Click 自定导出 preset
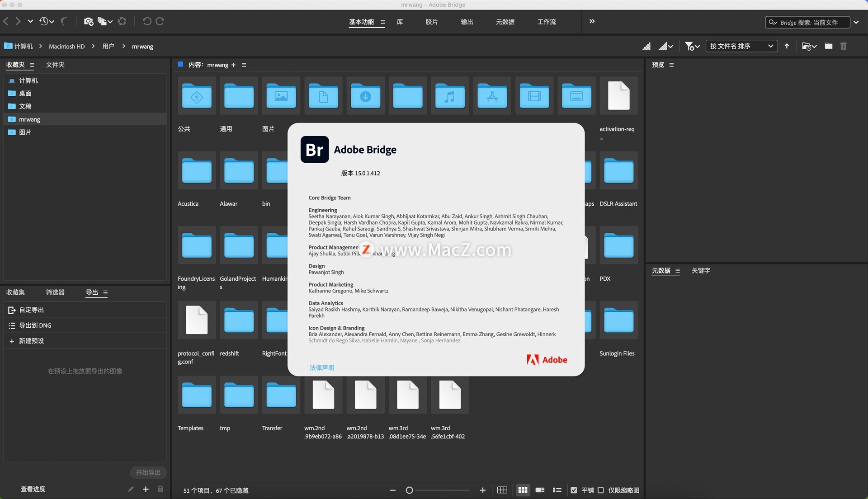868x499 pixels. coord(85,310)
